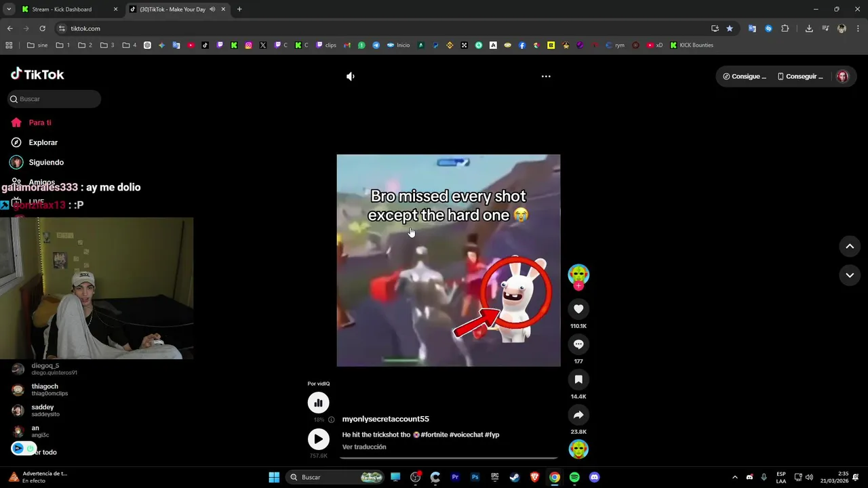Open the browser downloads icon
The height and width of the screenshot is (488, 868).
[x=809, y=28]
